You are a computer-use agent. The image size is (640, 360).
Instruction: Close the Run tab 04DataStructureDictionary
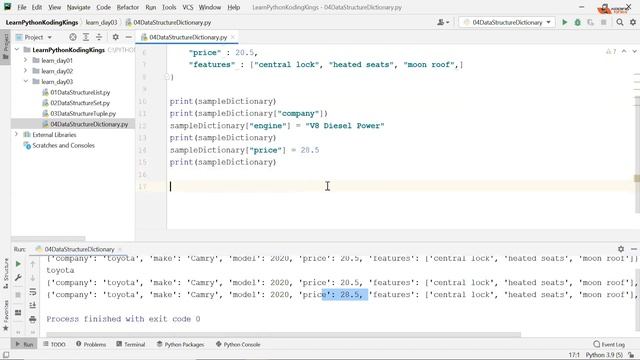(120, 249)
